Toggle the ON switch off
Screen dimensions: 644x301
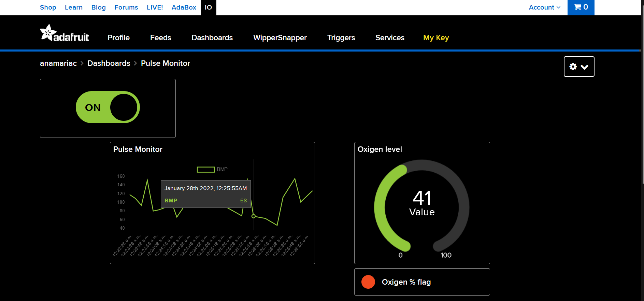point(108,107)
